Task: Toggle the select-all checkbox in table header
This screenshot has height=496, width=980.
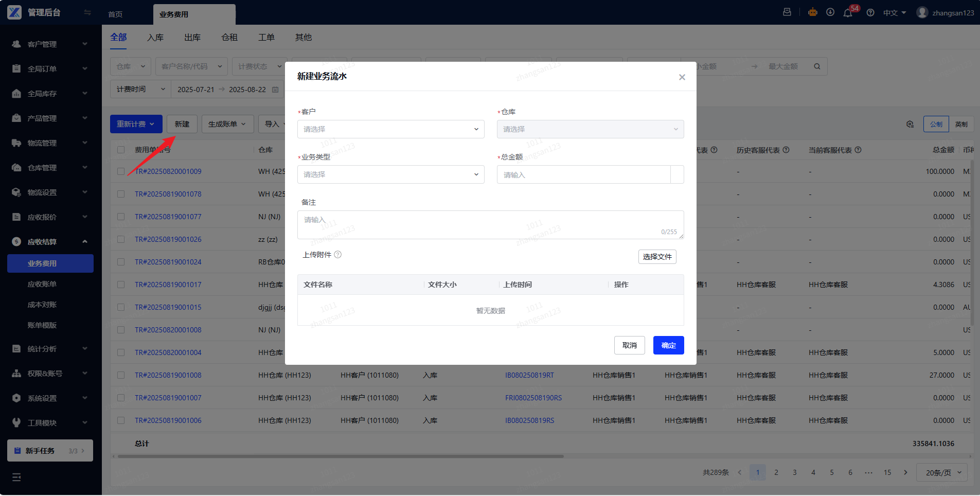Action: coord(121,150)
